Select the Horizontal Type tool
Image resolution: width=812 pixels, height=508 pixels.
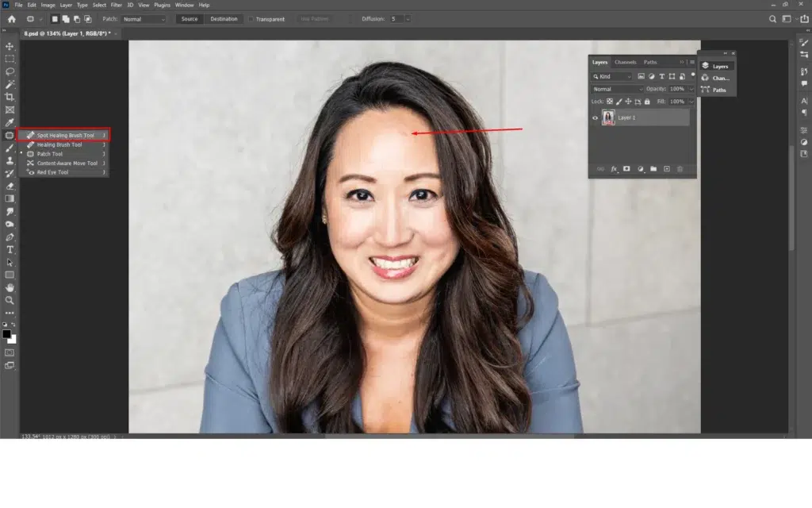coord(10,249)
